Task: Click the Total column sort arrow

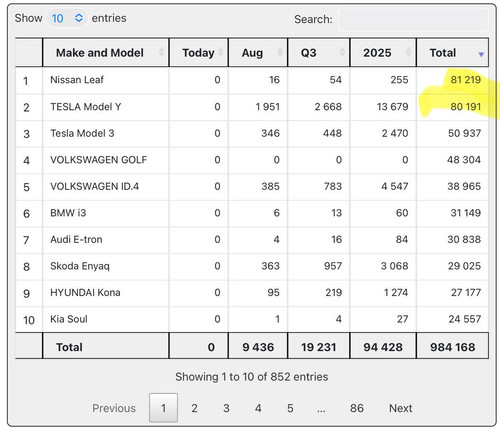Action: (481, 54)
